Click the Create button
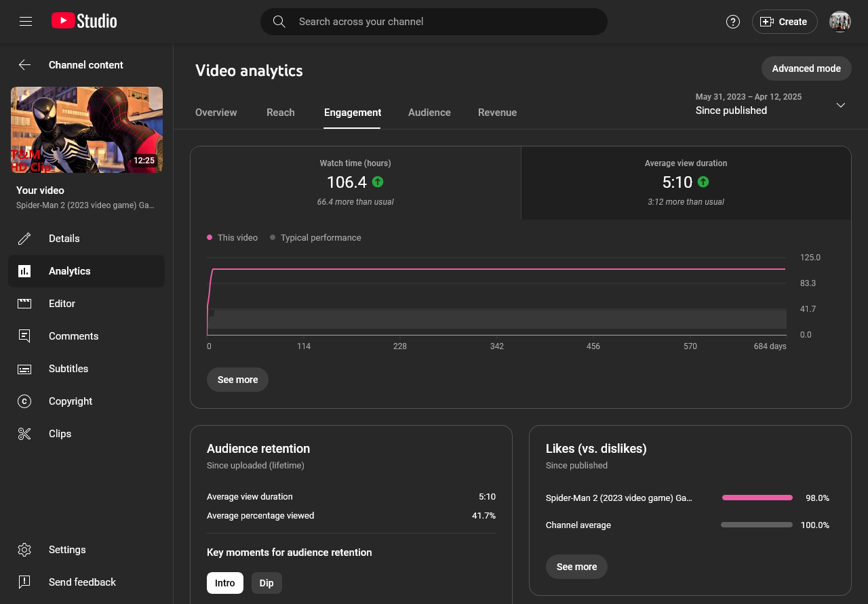 (x=785, y=22)
